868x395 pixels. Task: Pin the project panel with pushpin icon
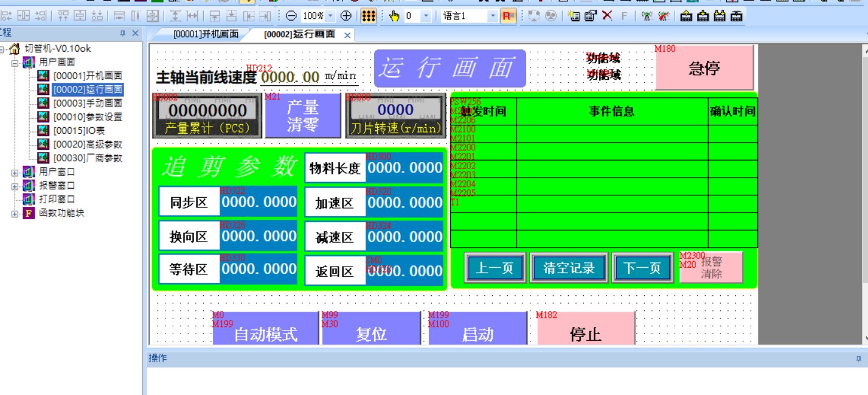[122, 33]
